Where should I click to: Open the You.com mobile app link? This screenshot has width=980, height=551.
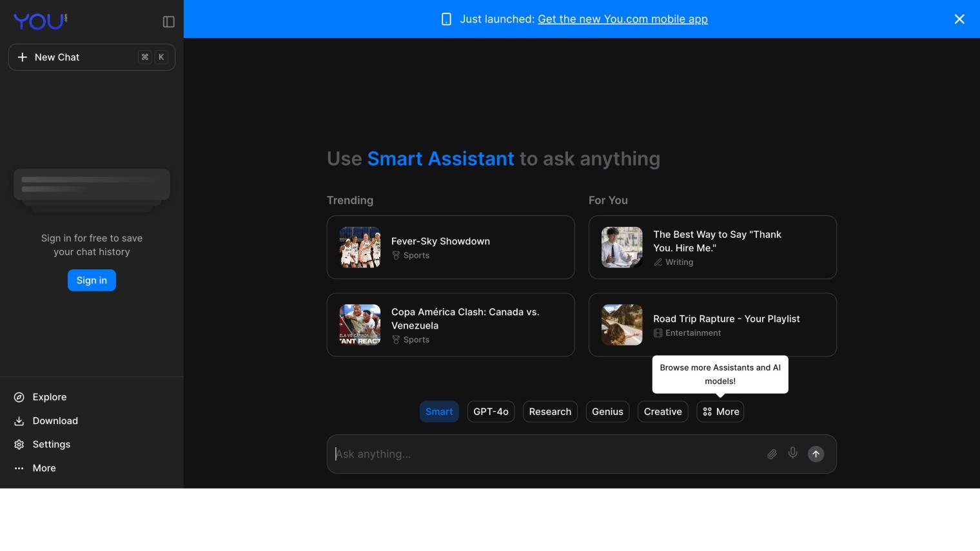coord(623,19)
